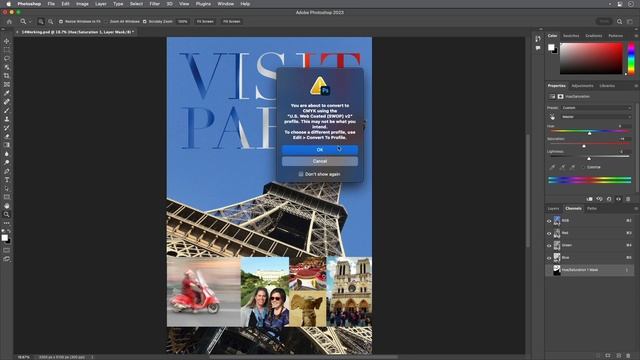This screenshot has width=640, height=360.
Task: Select the Blur tool
Action: 7,154
